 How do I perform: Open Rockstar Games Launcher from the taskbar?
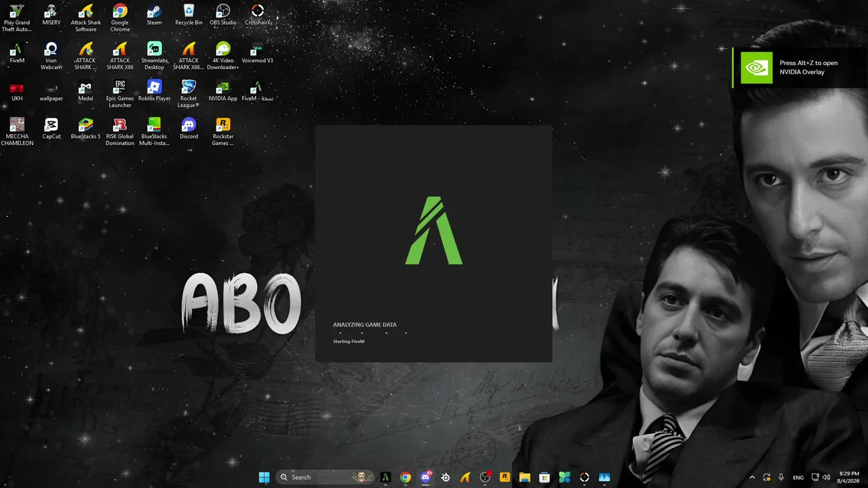505,477
